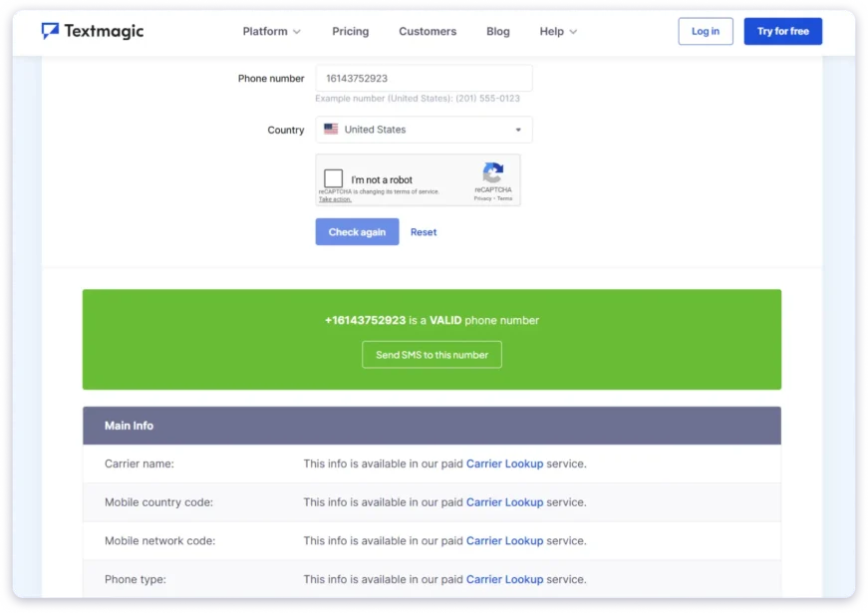
Task: Click the reCAPTCHA Privacy link
Action: tap(482, 198)
